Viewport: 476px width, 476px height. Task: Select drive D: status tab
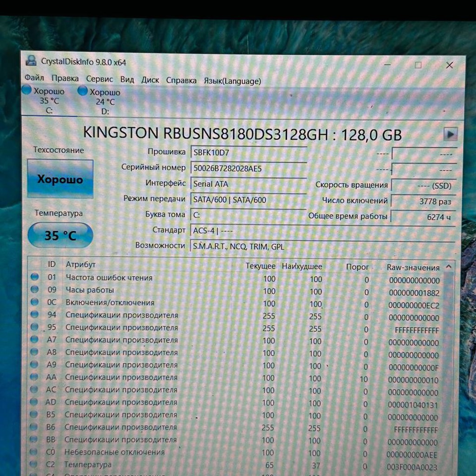click(104, 102)
